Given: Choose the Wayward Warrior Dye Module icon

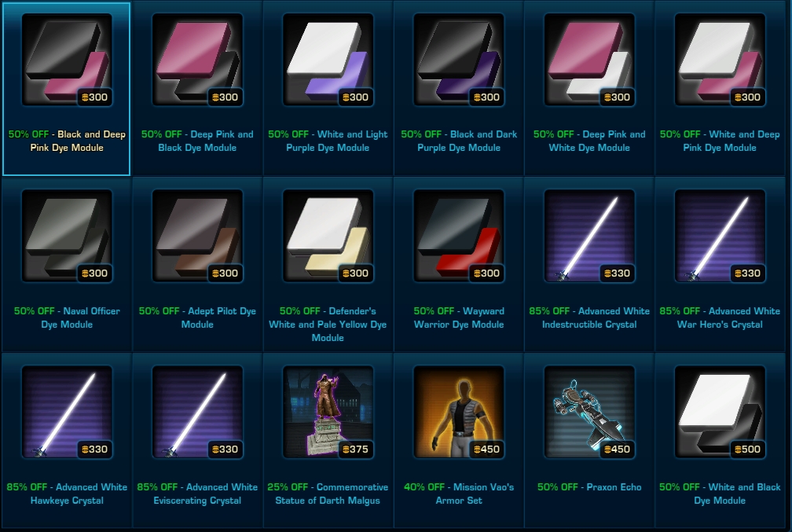Looking at the screenshot, I should click(459, 236).
